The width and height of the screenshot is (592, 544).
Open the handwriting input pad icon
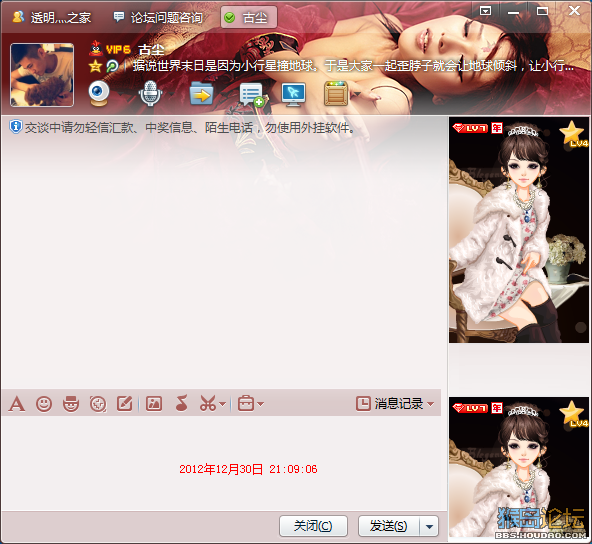(x=125, y=404)
